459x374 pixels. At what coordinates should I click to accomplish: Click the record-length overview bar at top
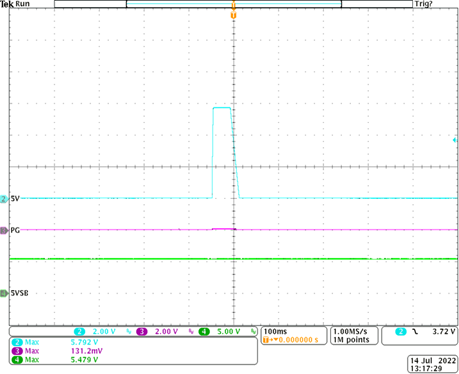pos(233,4)
